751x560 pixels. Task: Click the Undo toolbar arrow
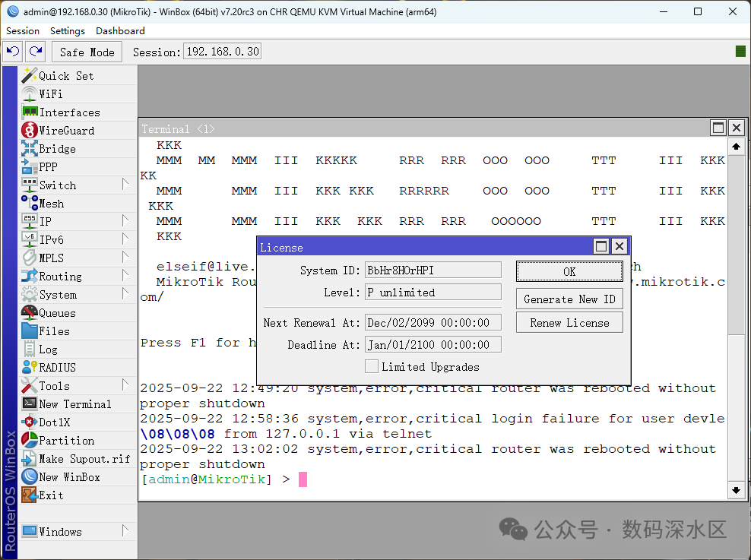point(13,51)
